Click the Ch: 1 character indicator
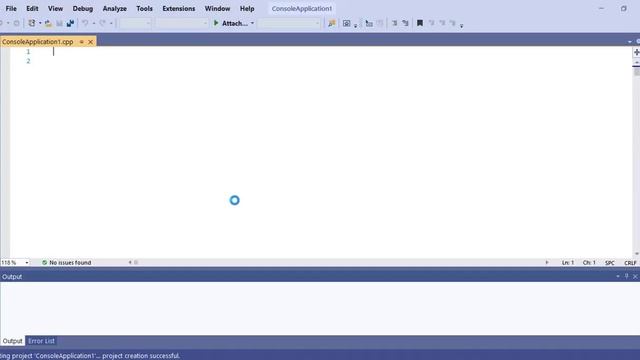This screenshot has width=640, height=360. [589, 263]
